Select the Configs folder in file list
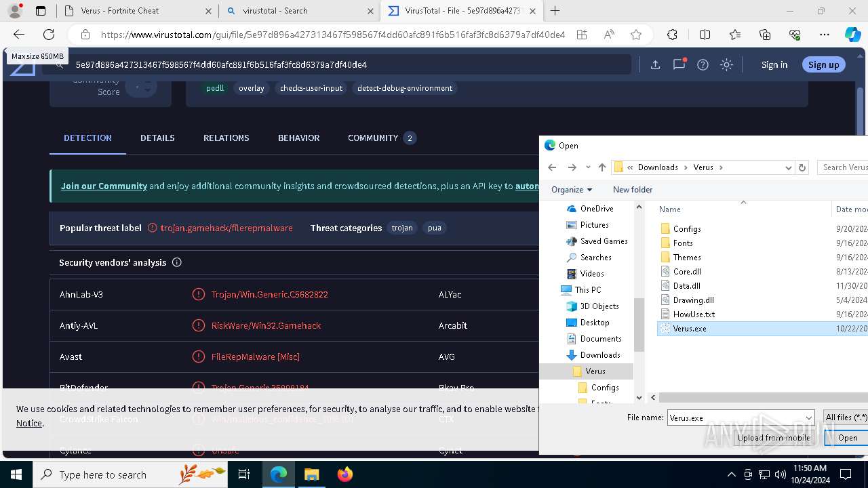The width and height of the screenshot is (868, 488). (687, 229)
